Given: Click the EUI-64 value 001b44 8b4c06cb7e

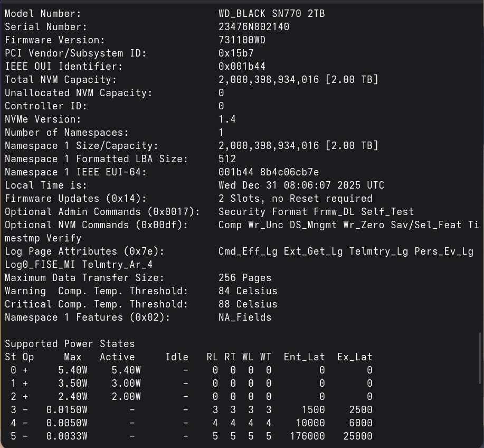Looking at the screenshot, I should pyautogui.click(x=268, y=172).
